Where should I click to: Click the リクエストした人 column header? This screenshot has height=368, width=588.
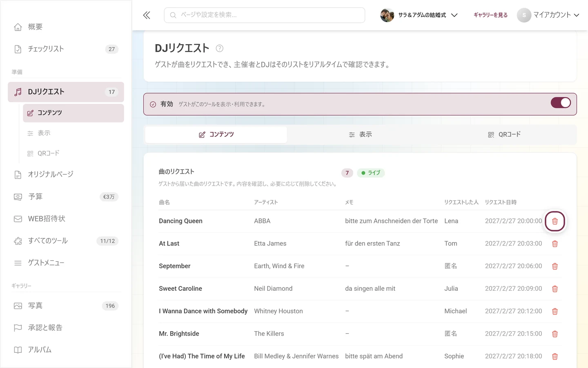pos(461,202)
